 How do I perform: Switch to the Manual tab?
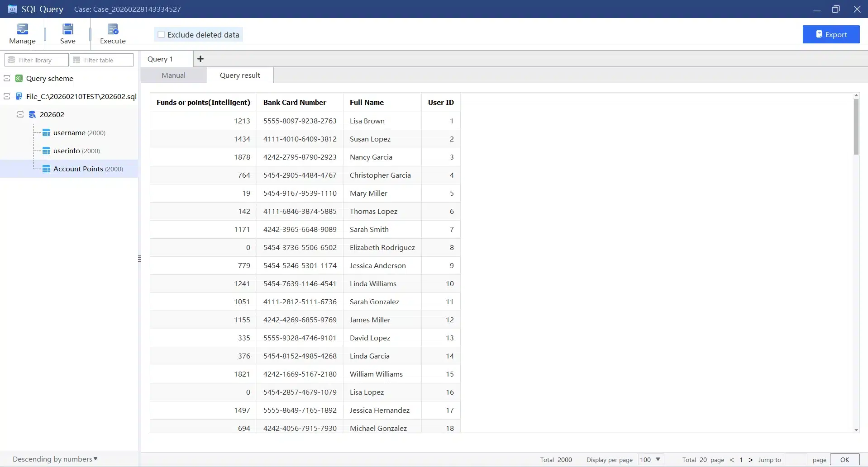[x=173, y=75]
